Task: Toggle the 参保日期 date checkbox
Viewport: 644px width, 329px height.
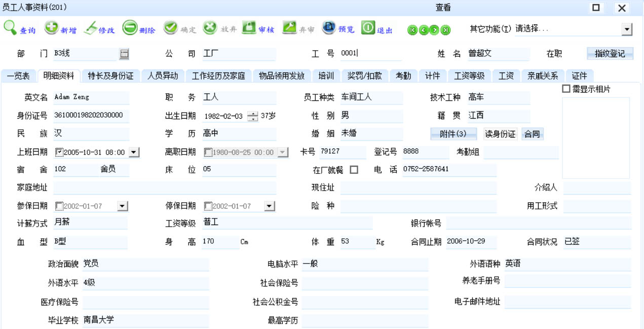Action: 59,206
